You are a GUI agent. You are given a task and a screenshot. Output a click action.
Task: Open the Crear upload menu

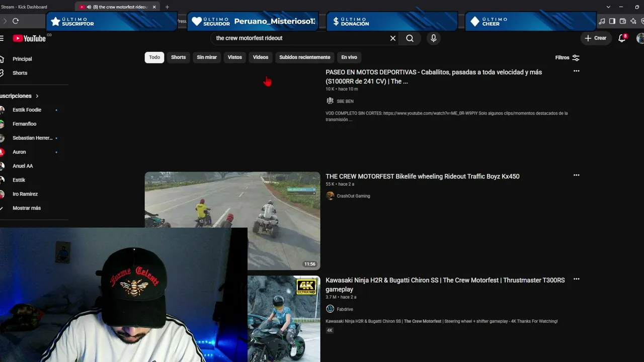pos(596,38)
